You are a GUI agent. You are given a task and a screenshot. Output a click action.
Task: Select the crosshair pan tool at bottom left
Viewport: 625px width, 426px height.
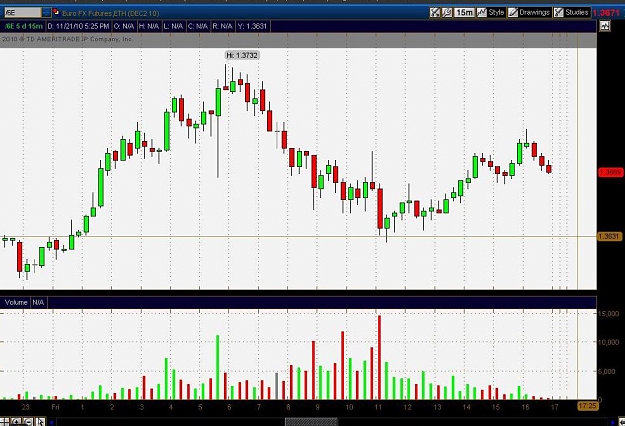4,421
